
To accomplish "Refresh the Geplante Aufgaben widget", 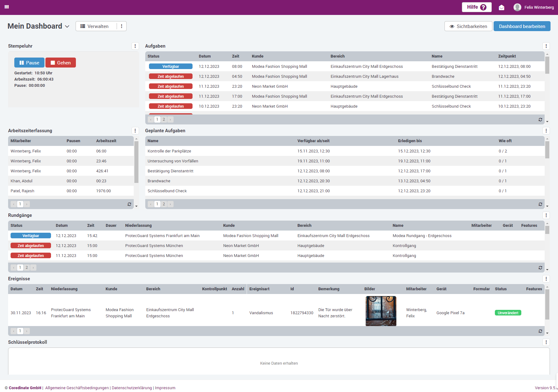I will click(540, 204).
